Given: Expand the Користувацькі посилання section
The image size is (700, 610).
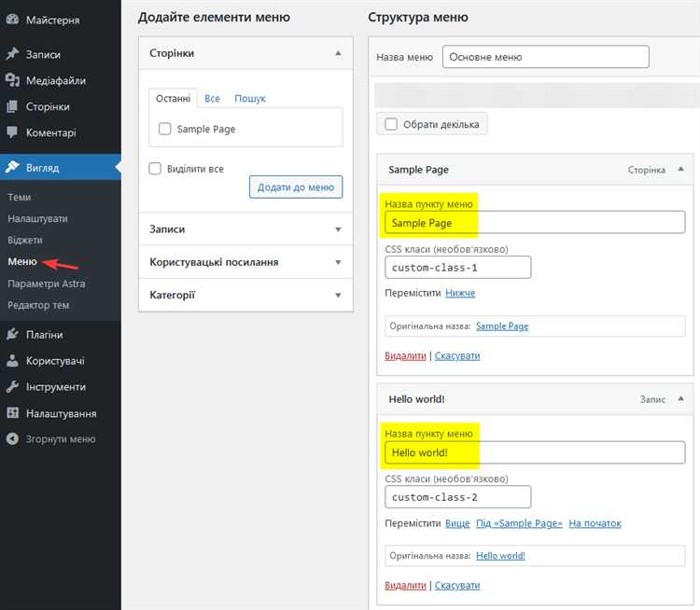Looking at the screenshot, I should [338, 263].
